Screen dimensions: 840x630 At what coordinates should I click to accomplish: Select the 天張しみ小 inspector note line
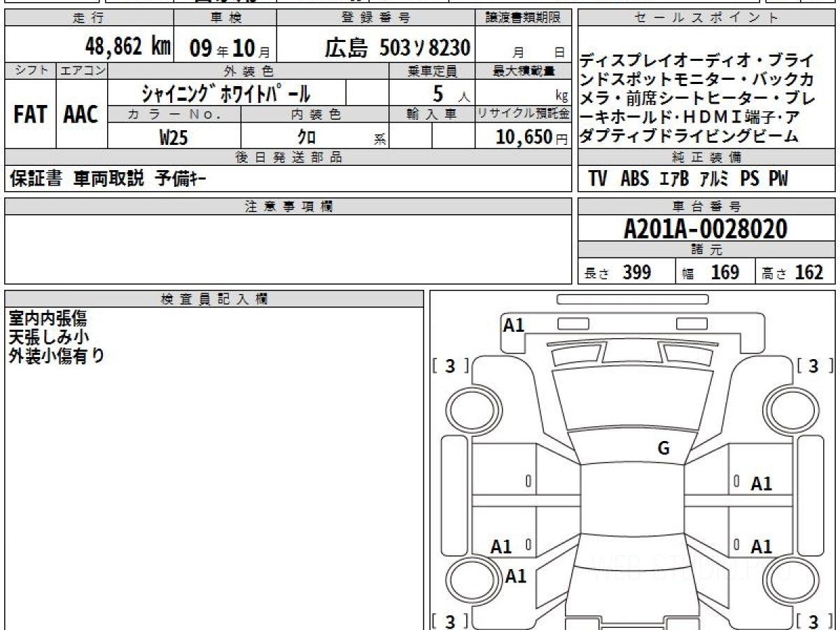click(x=49, y=337)
